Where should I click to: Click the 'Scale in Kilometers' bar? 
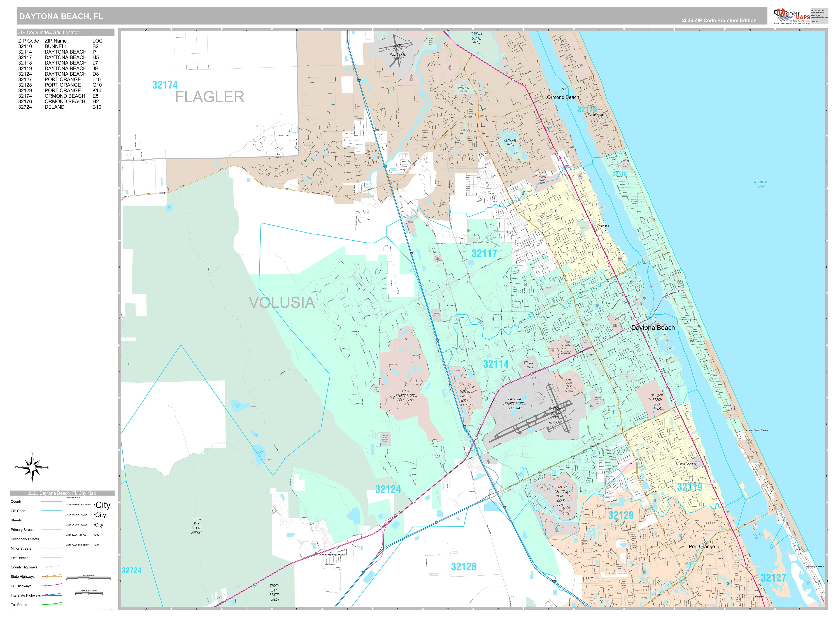click(x=89, y=593)
